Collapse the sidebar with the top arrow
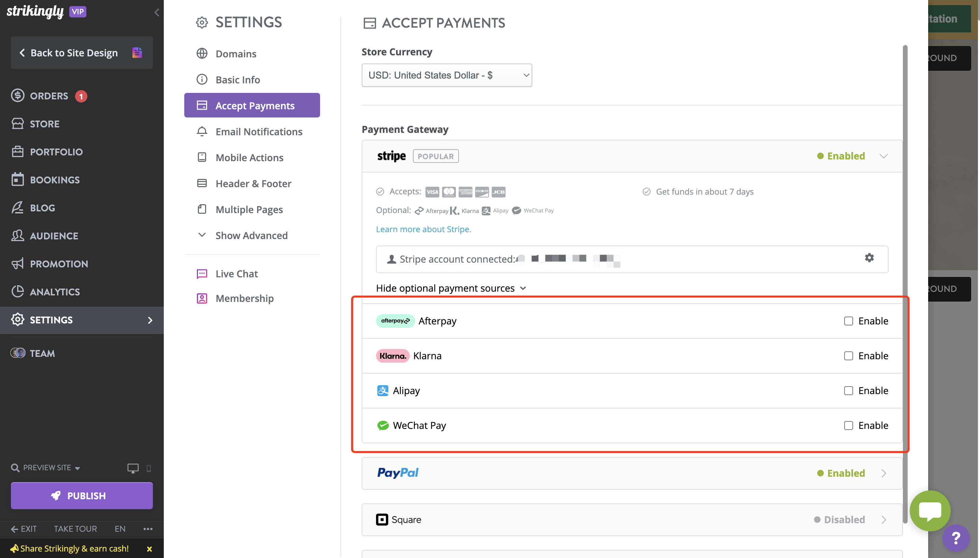The image size is (980, 558). click(x=157, y=12)
